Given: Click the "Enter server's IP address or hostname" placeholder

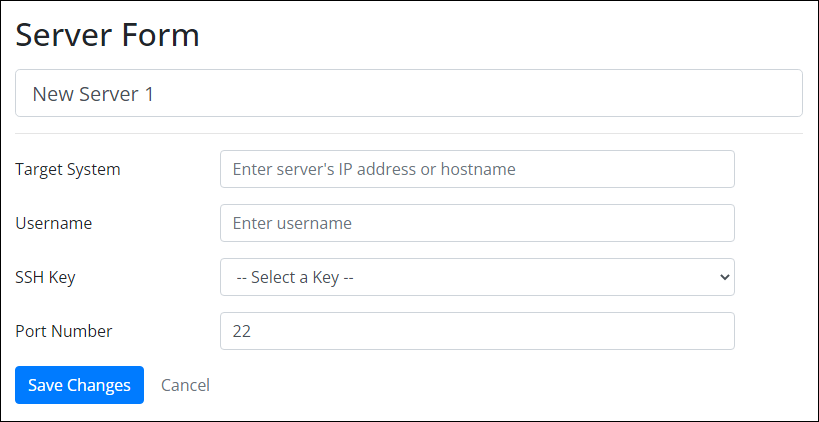Looking at the screenshot, I should 374,169.
